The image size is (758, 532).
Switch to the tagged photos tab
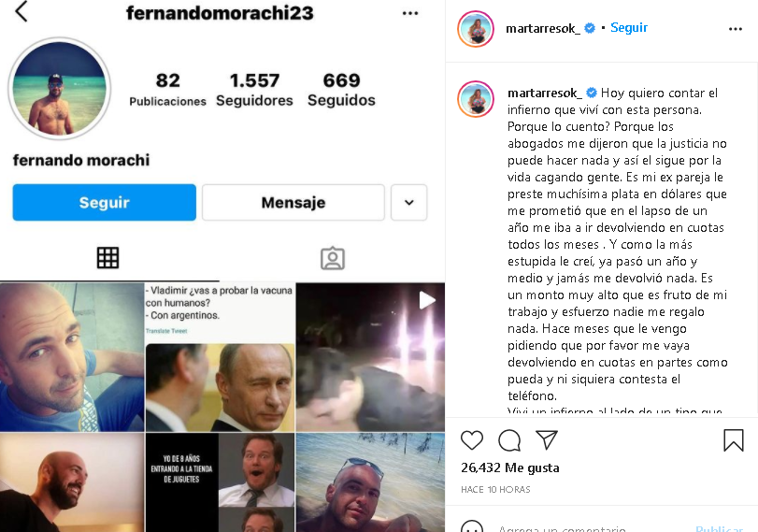(333, 258)
